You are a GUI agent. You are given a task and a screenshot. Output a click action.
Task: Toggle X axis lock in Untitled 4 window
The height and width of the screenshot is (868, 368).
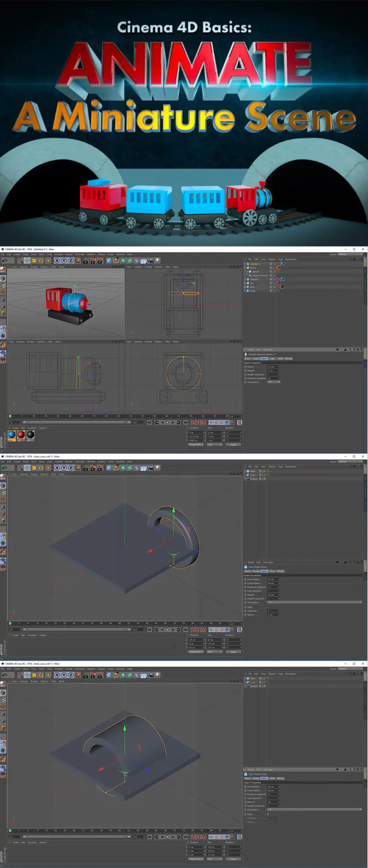[57, 260]
